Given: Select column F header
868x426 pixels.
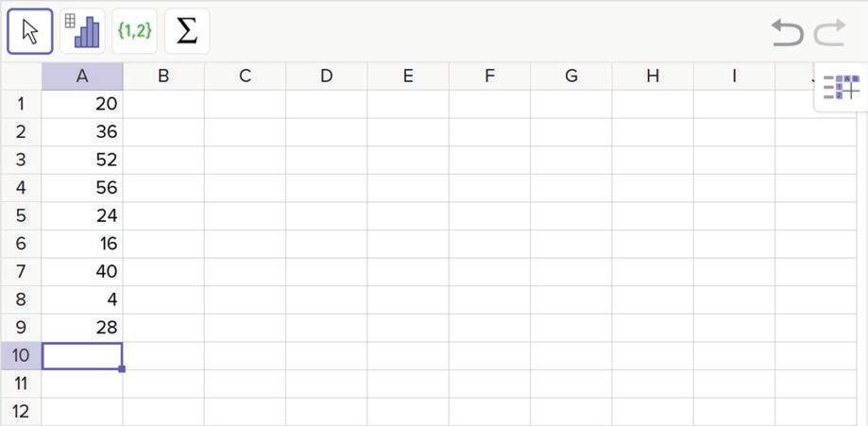Looking at the screenshot, I should [489, 77].
